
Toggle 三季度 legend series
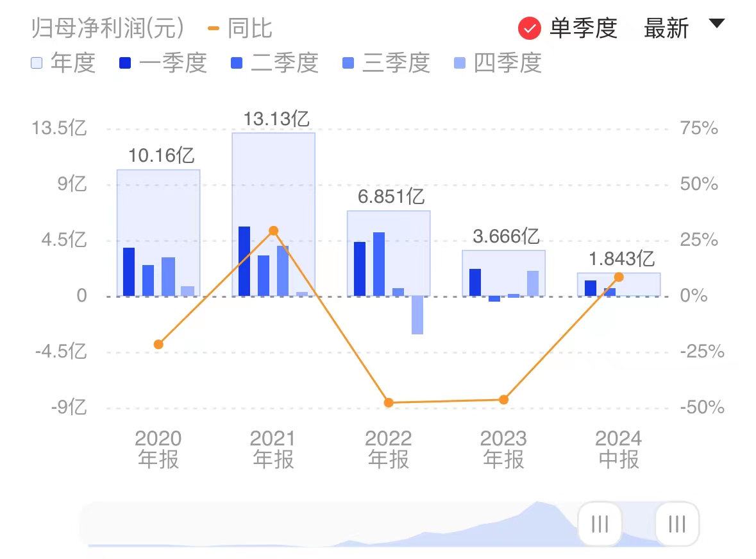(386, 64)
